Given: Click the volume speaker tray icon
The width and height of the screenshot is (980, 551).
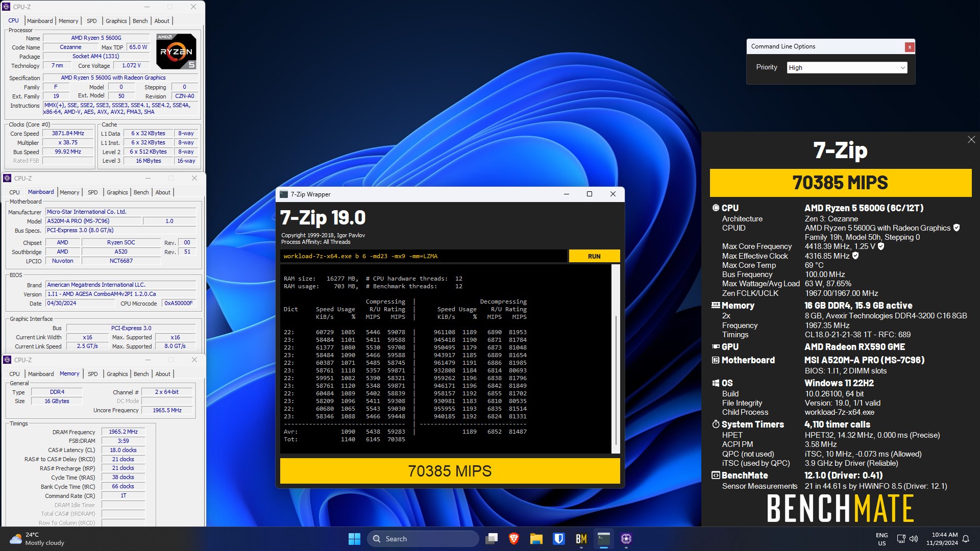Looking at the screenshot, I should point(914,539).
